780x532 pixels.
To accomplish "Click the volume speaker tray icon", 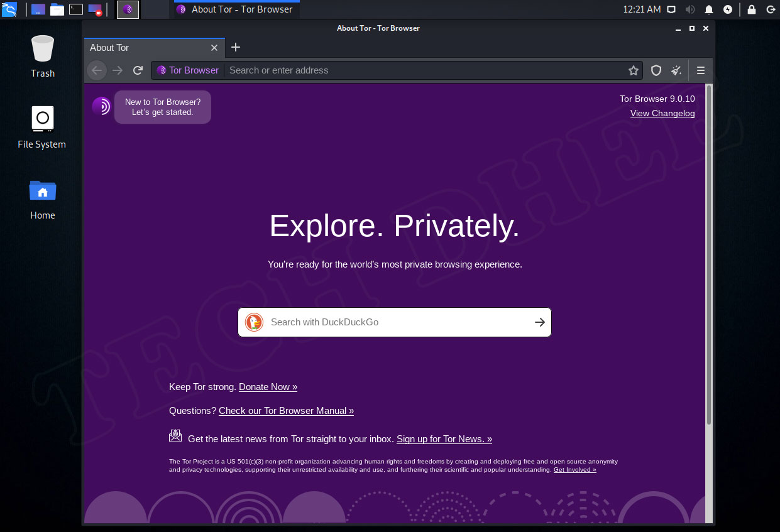I will pos(690,9).
